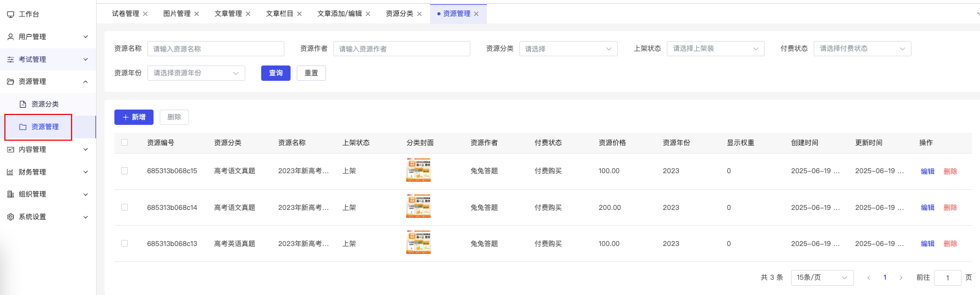Focus the 资源作者 input field
The image size is (980, 295).
pyautogui.click(x=402, y=48)
